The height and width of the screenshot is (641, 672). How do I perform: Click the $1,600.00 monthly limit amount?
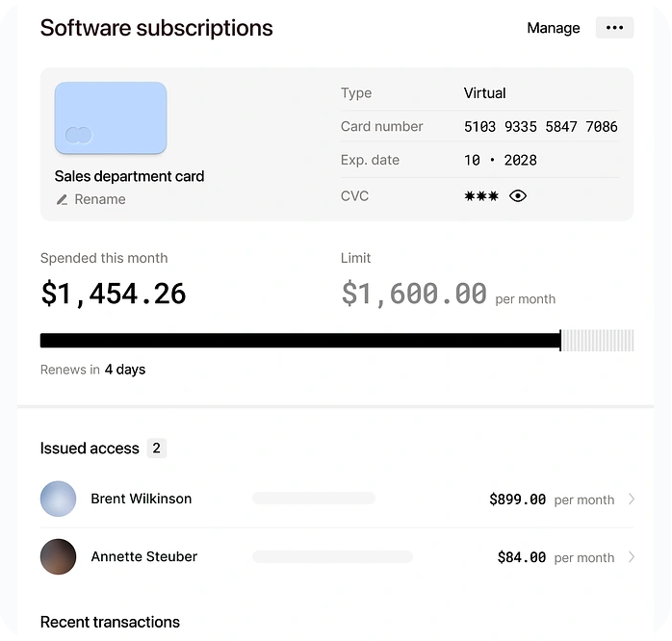coord(414,293)
